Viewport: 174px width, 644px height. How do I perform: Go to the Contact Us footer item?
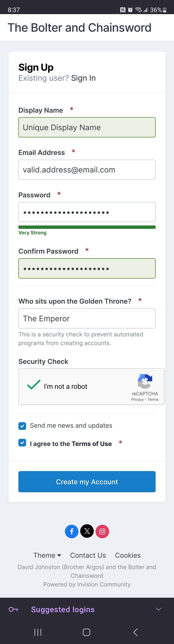88,555
